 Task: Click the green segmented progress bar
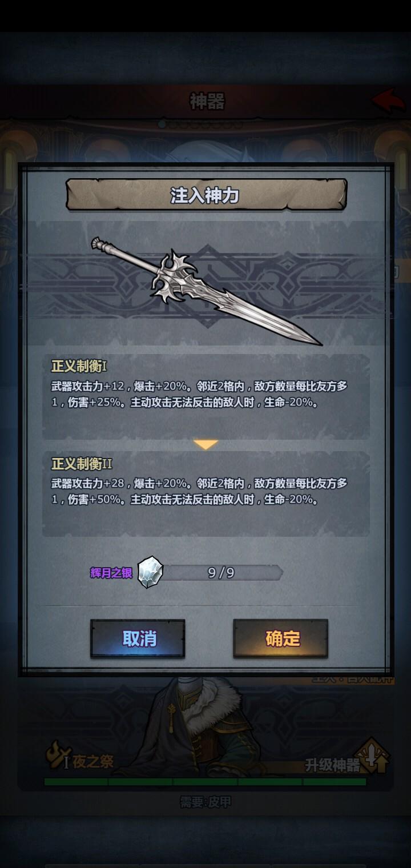click(x=205, y=782)
